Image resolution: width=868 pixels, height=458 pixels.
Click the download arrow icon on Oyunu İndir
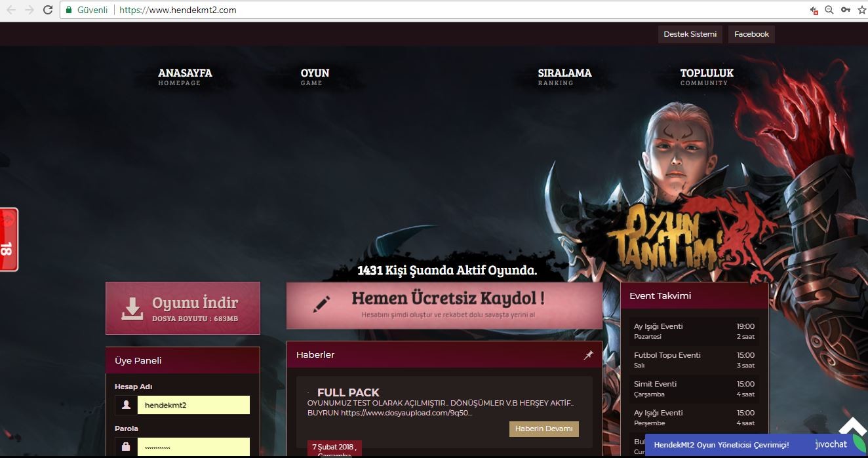click(132, 309)
